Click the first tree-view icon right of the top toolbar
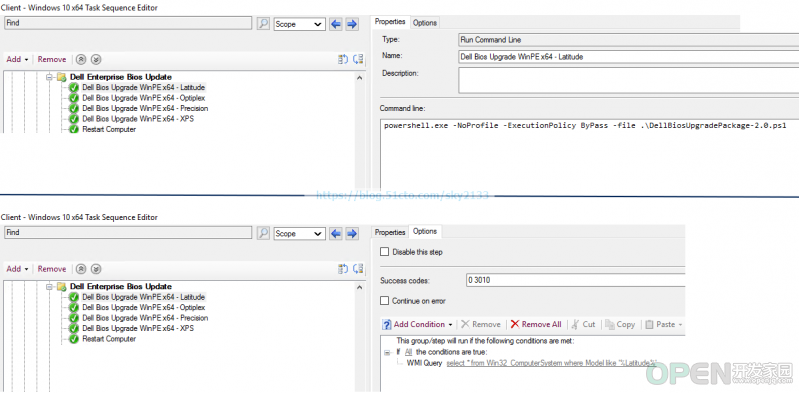This screenshot has width=799, height=393. pos(343,59)
